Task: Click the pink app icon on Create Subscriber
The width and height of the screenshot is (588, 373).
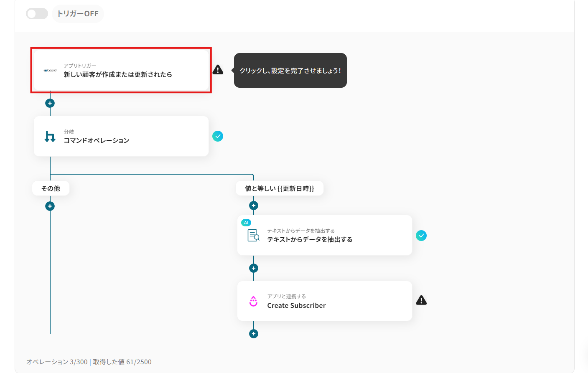Action: pos(254,301)
